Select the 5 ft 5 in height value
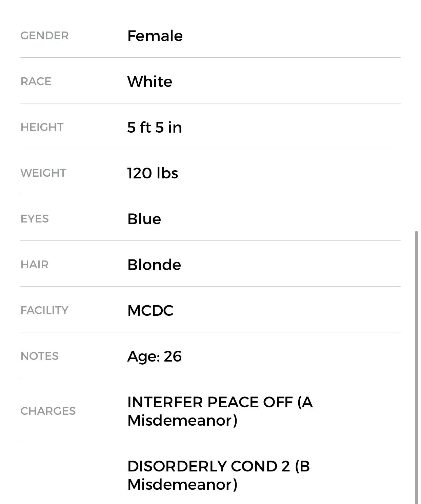The width and height of the screenshot is (421, 504). [x=155, y=127]
